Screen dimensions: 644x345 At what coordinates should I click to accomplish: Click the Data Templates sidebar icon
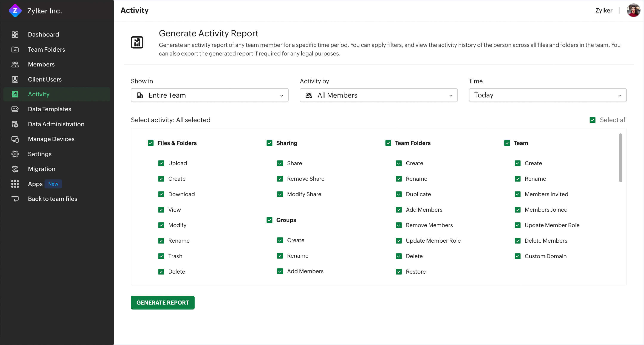point(15,109)
